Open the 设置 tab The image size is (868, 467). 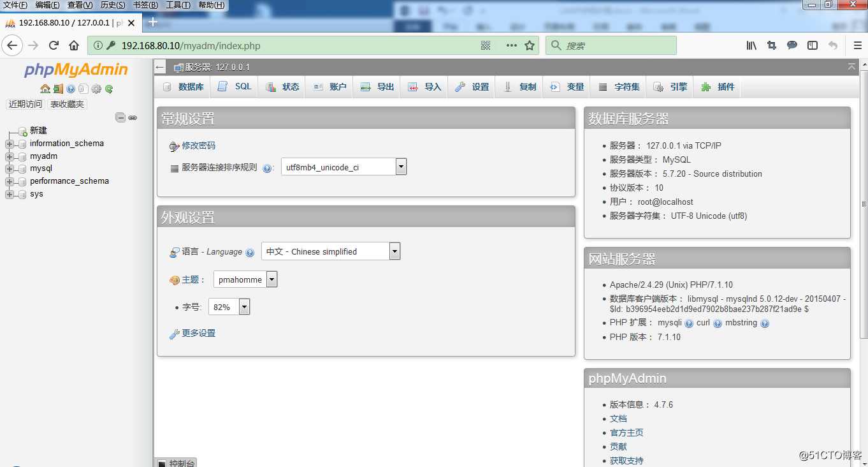point(472,87)
